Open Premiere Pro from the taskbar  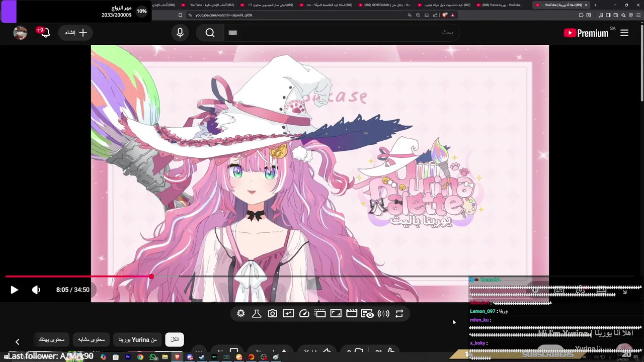point(128,357)
